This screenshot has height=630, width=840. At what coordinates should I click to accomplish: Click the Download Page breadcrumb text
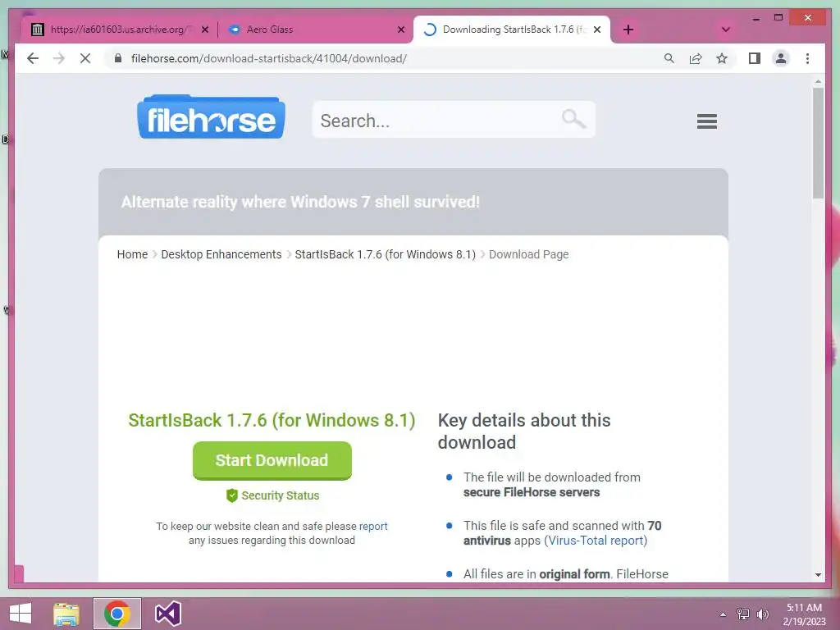tap(529, 254)
